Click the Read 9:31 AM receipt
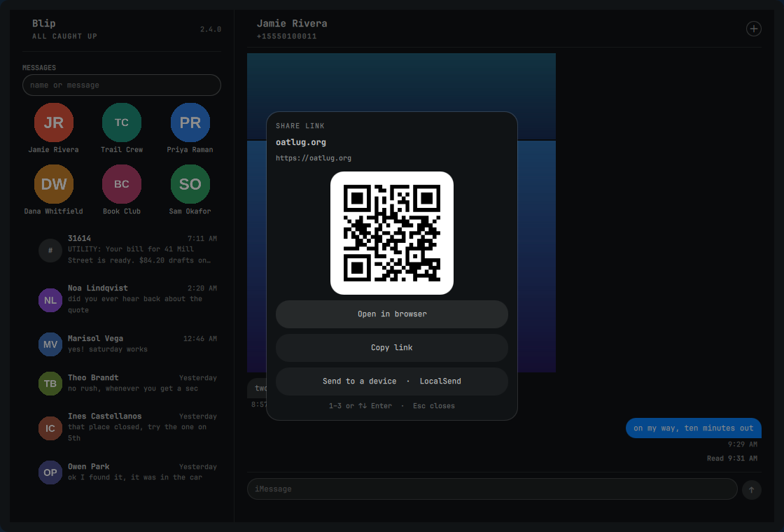 (732, 458)
